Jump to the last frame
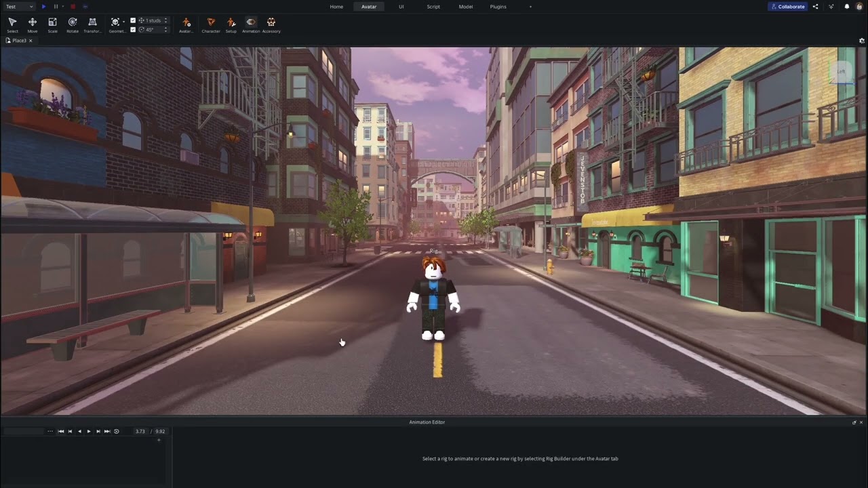 point(106,431)
